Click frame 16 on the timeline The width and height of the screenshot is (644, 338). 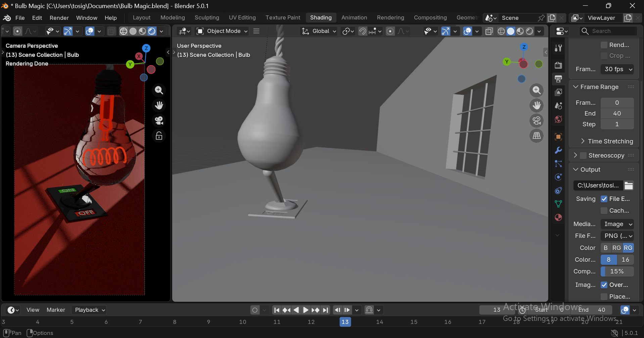coord(448,322)
